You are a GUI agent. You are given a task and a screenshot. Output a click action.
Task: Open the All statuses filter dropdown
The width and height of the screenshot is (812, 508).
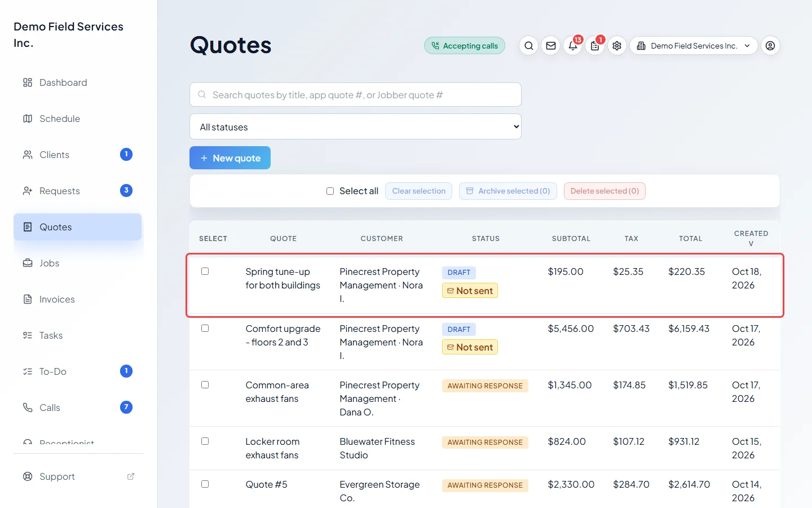(355, 127)
